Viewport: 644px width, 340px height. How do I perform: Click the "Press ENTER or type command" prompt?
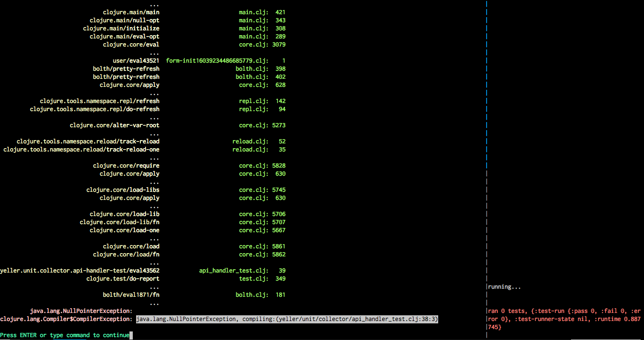pos(64,335)
